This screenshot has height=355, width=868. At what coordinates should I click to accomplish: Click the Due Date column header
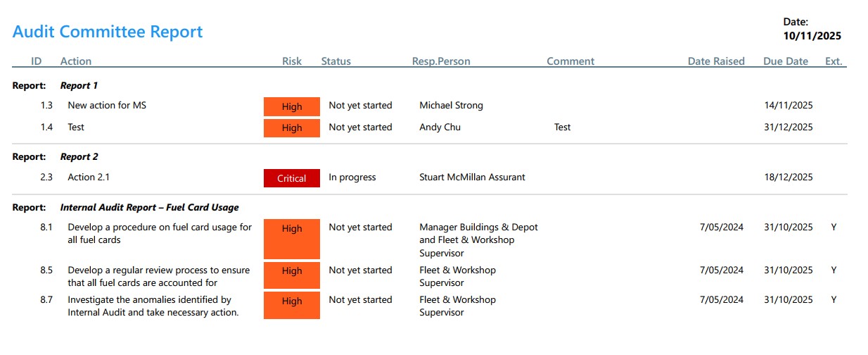[x=786, y=61]
